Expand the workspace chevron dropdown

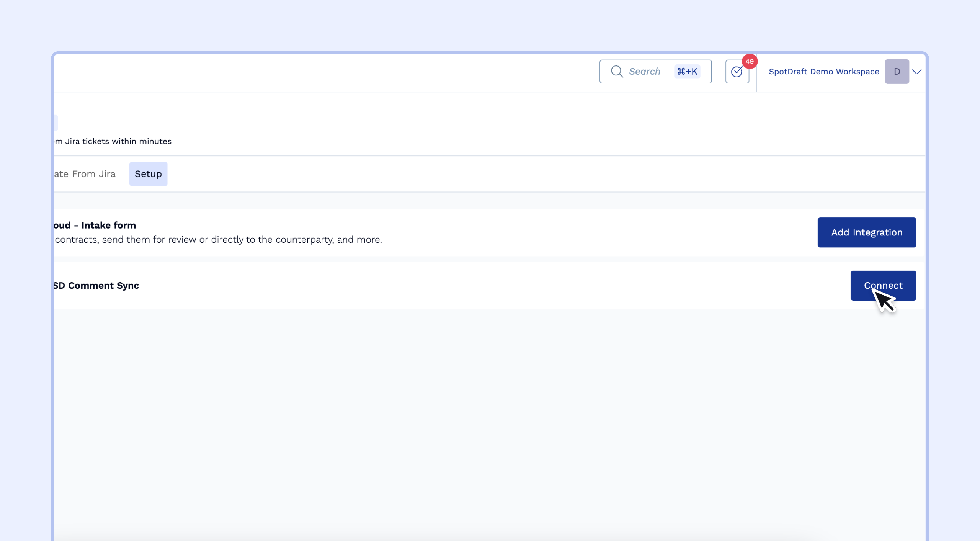point(917,72)
